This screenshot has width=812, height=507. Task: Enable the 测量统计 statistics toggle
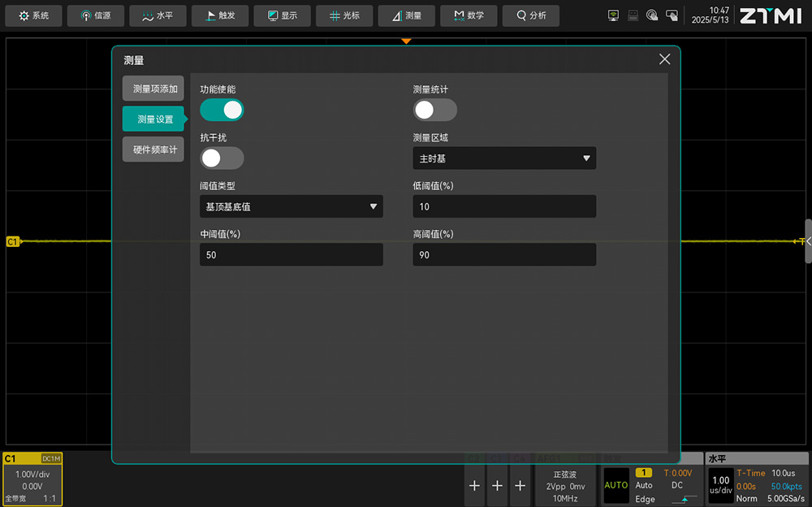tap(434, 110)
